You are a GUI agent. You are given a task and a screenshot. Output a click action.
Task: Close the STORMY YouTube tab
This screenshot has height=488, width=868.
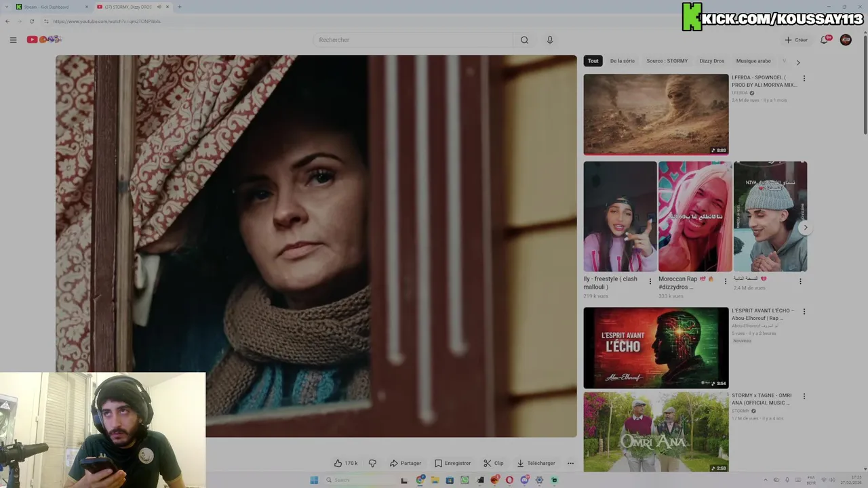point(167,7)
